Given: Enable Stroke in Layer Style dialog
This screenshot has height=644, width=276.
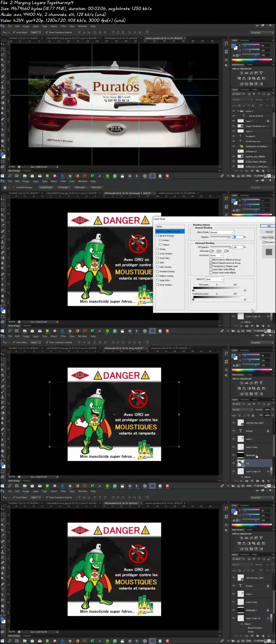Looking at the screenshot, I should [x=158, y=249].
